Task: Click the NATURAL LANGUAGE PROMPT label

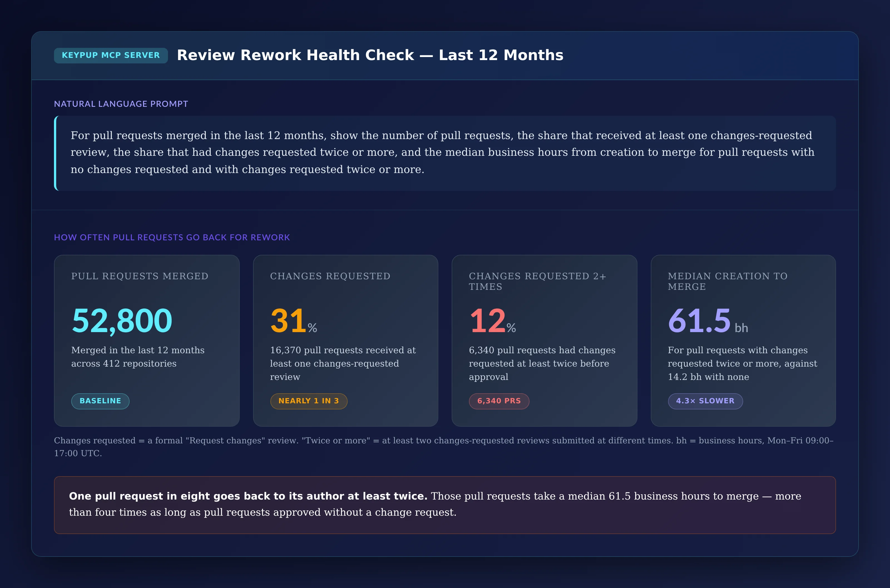Action: point(121,104)
